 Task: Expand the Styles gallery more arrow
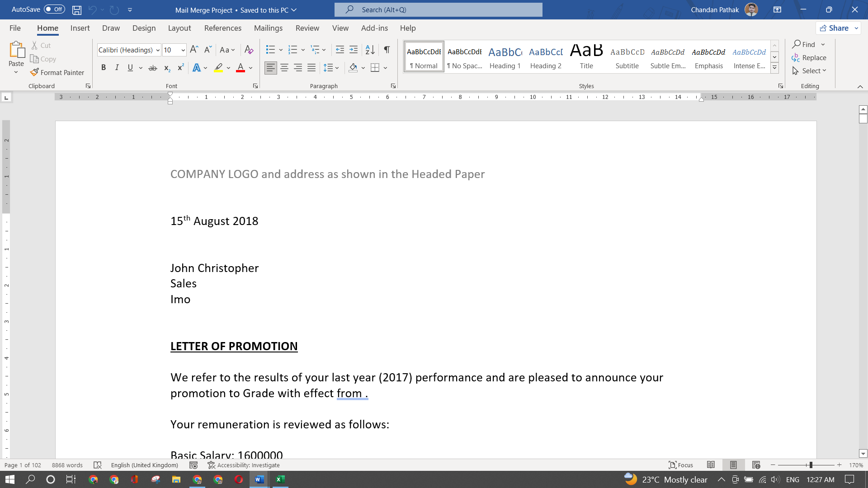click(774, 68)
